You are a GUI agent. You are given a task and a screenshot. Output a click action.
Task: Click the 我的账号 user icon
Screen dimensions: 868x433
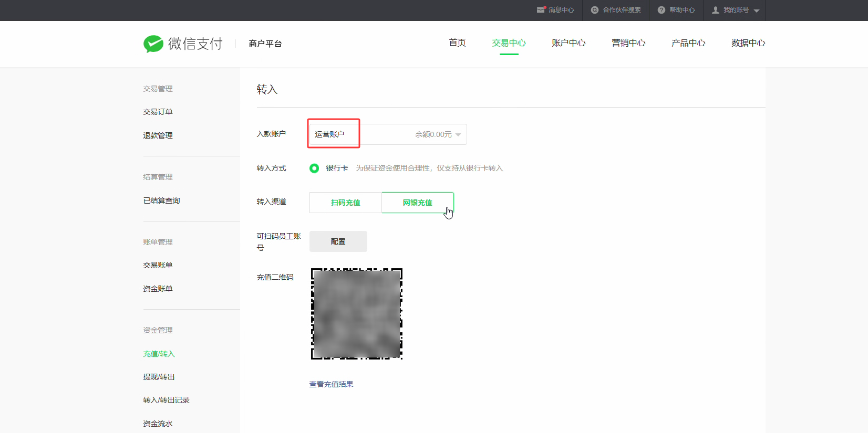pos(716,10)
